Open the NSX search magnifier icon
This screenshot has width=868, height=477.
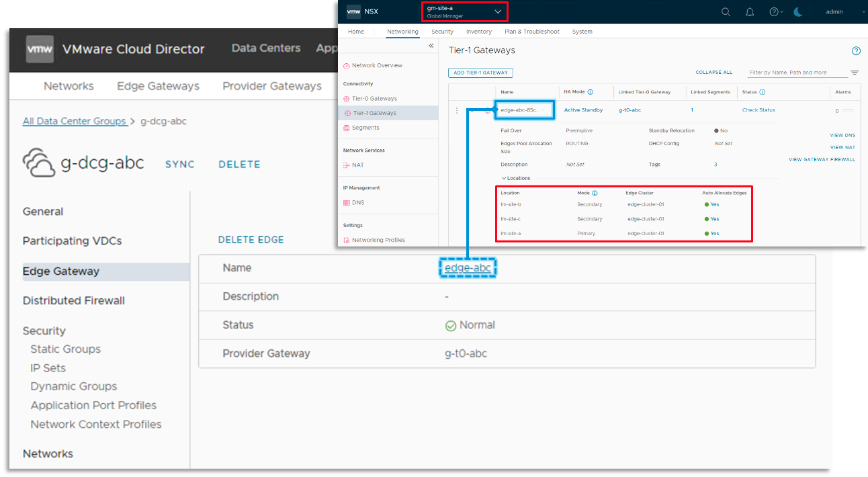(x=726, y=12)
